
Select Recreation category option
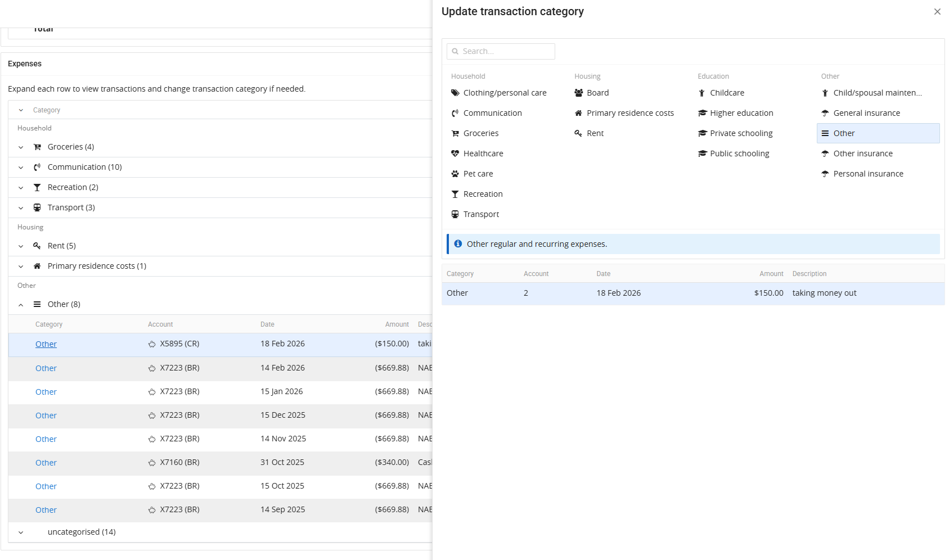tap(483, 194)
